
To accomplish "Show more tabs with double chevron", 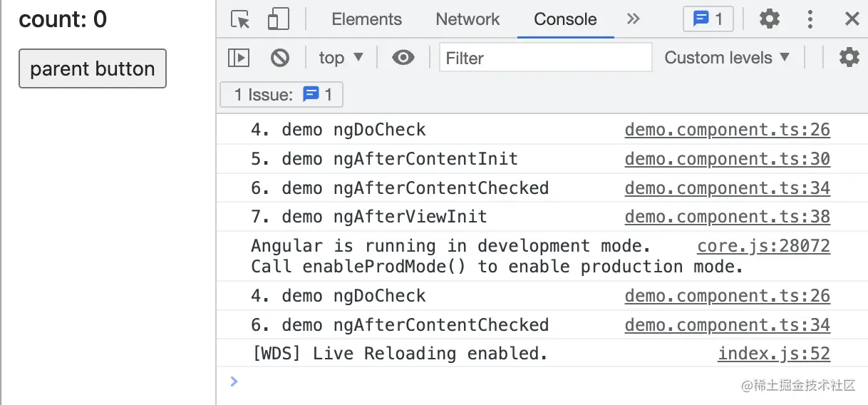I will click(x=634, y=19).
